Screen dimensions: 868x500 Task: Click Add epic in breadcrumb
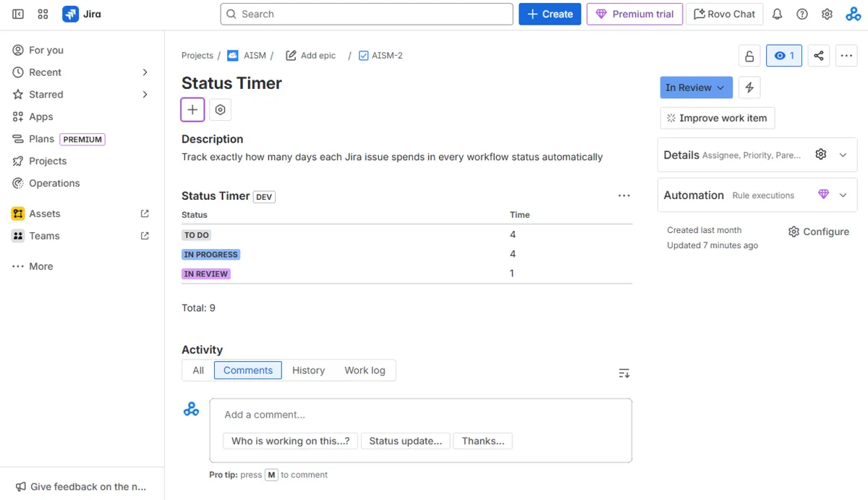(310, 56)
